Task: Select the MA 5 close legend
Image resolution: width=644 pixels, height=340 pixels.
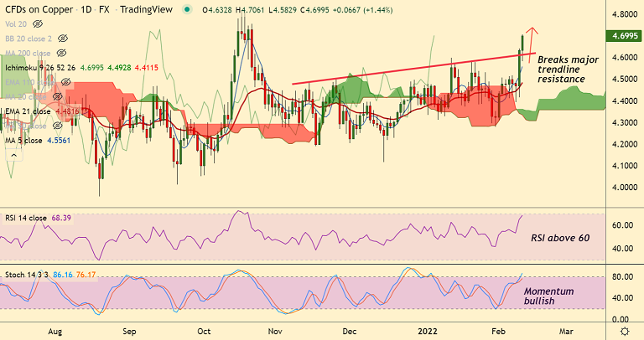Action: click(23, 141)
